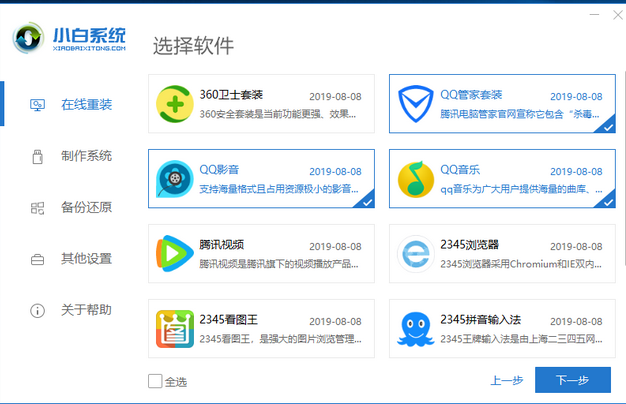Click the 上一步 previous step link
Screen dimensions: 626x404
tap(506, 381)
